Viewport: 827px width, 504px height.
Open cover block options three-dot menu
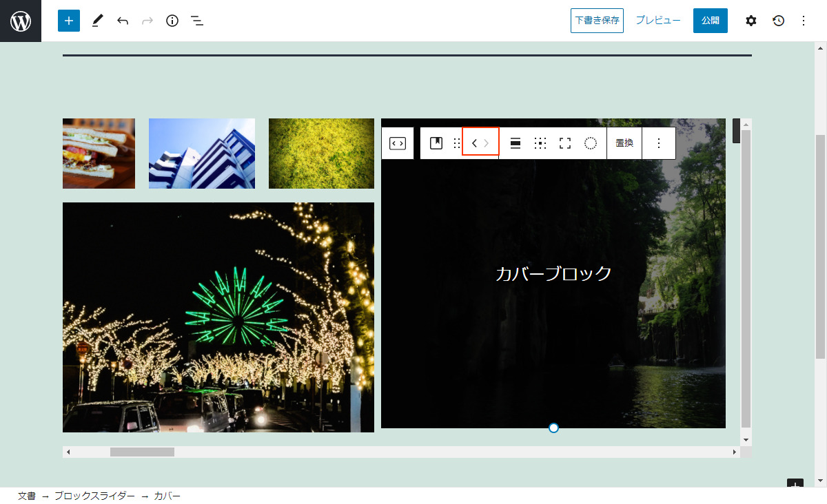pyautogui.click(x=659, y=143)
